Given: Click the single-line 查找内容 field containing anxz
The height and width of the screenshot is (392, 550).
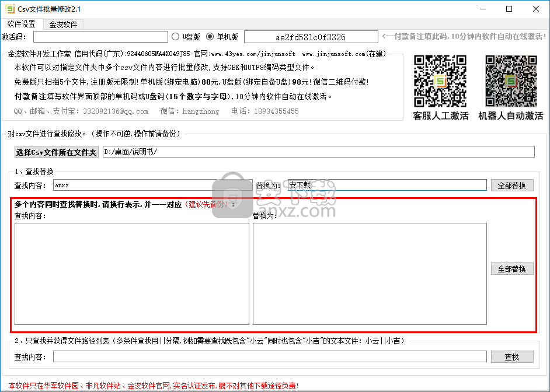Looking at the screenshot, I should 152,185.
